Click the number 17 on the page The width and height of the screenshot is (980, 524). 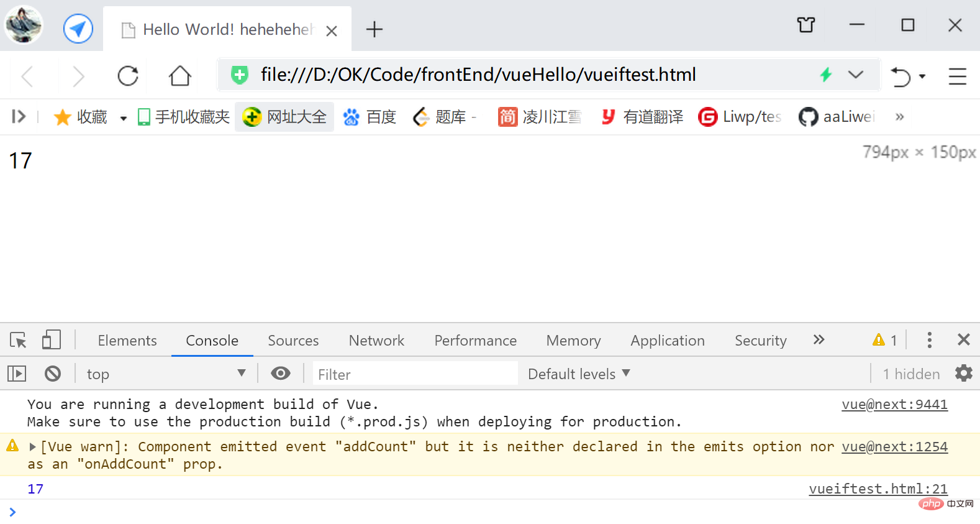(20, 161)
